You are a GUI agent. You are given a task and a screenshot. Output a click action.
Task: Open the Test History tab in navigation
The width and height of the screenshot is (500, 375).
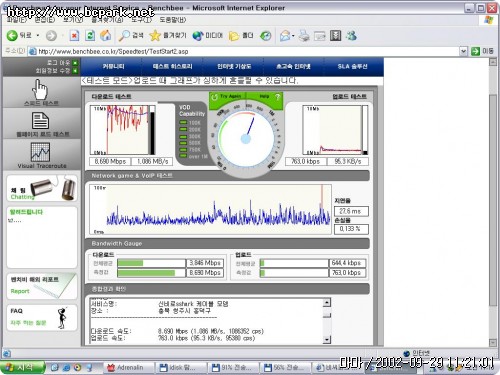[172, 66]
